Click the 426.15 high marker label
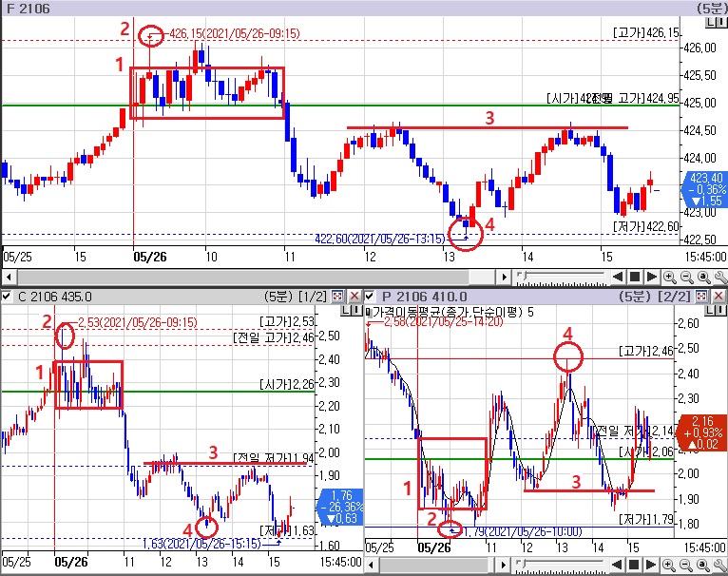728x576 pixels. pyautogui.click(x=235, y=33)
